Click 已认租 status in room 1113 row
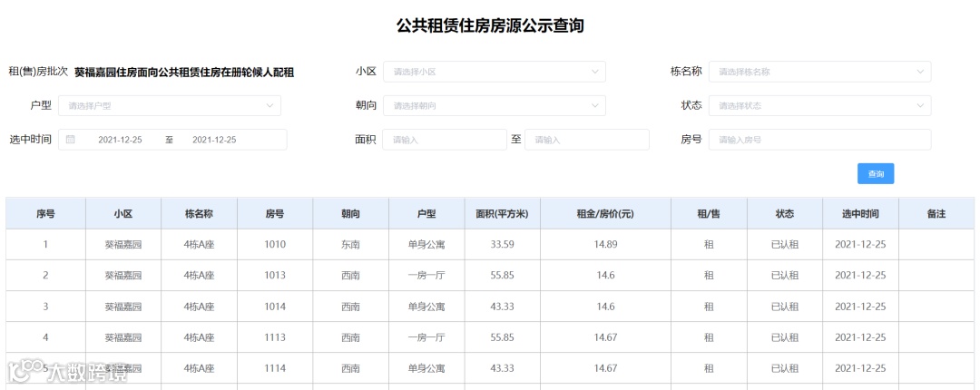980x390 pixels. [785, 337]
